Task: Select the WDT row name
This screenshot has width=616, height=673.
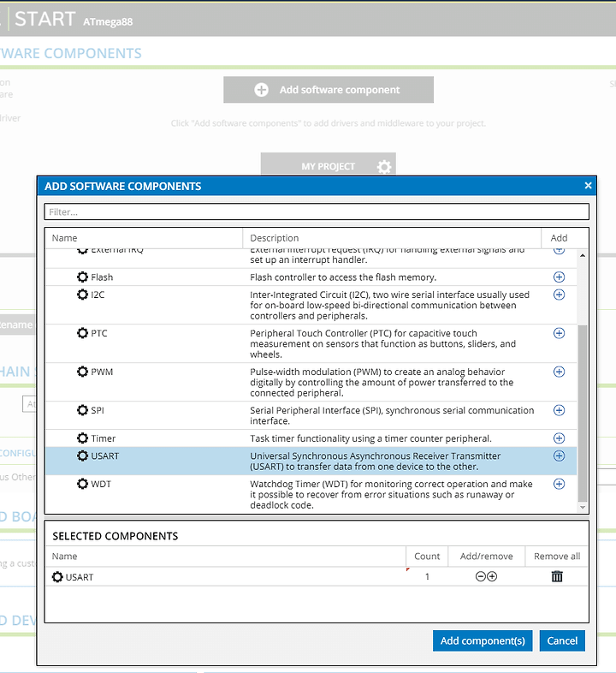Action: [101, 484]
